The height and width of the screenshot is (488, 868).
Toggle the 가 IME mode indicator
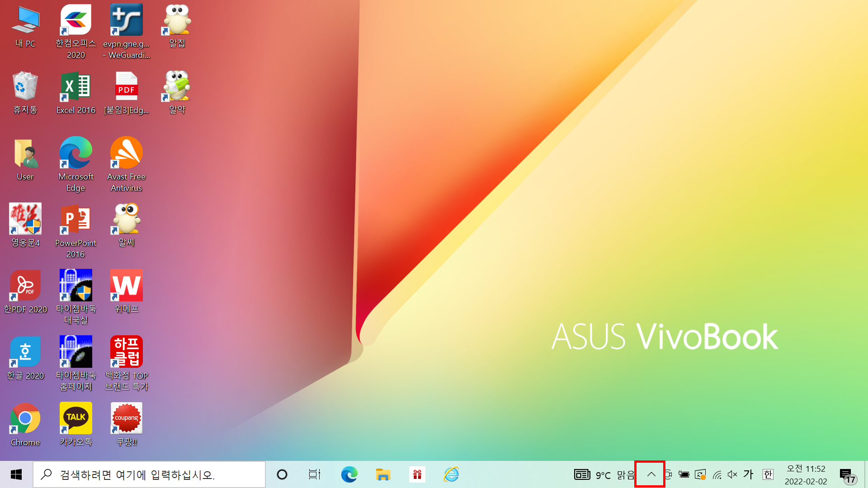(x=749, y=474)
